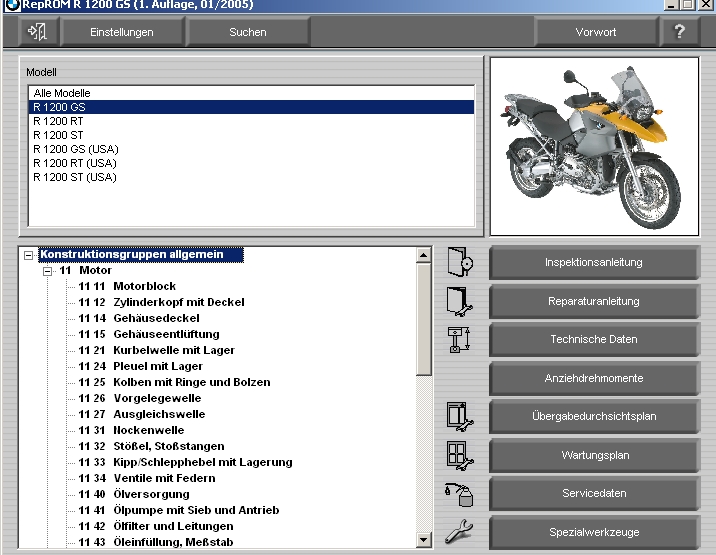Viewport: 716px width, 555px height.
Task: Select 11 43 Öleinfüllung, Meßstab
Action: [x=156, y=542]
